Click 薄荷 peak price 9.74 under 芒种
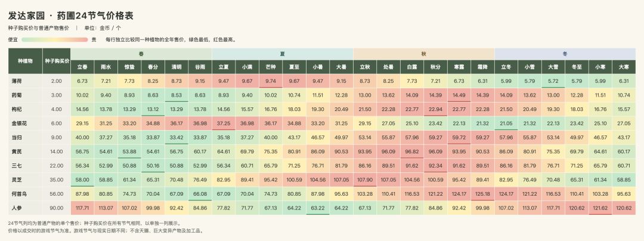Screen dimensions: 644x241 [271, 81]
